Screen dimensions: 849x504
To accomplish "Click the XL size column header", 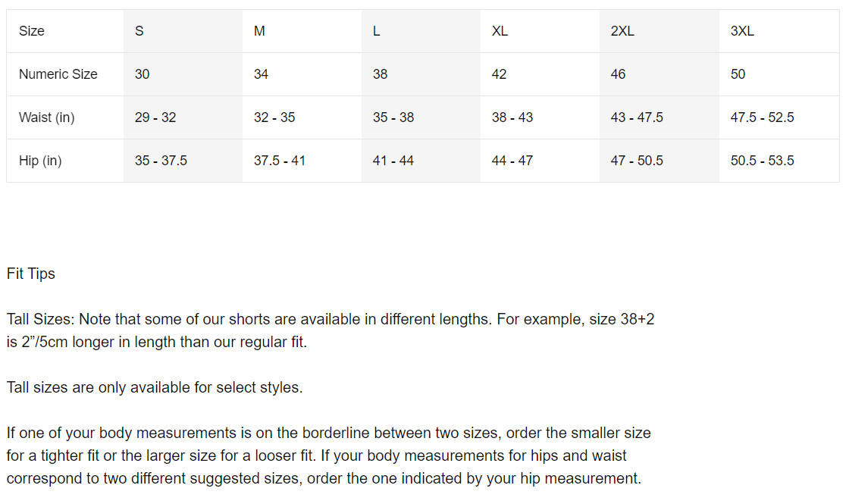I will pyautogui.click(x=500, y=31).
